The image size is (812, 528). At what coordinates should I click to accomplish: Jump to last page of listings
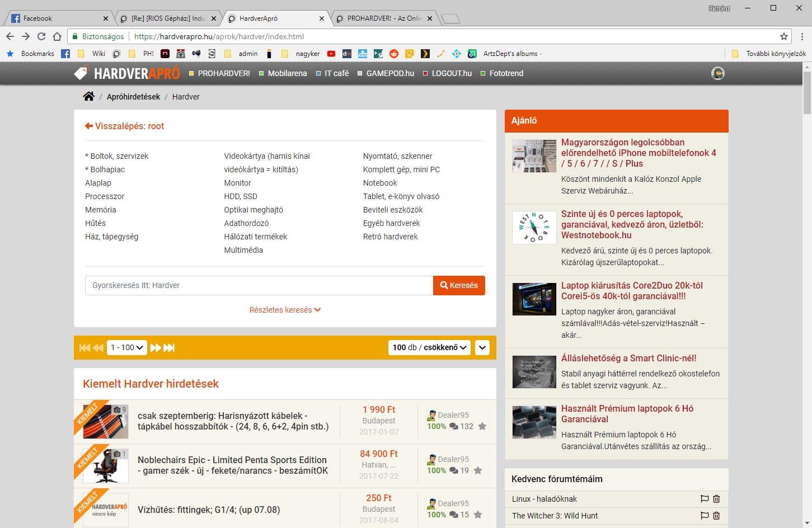[169, 347]
